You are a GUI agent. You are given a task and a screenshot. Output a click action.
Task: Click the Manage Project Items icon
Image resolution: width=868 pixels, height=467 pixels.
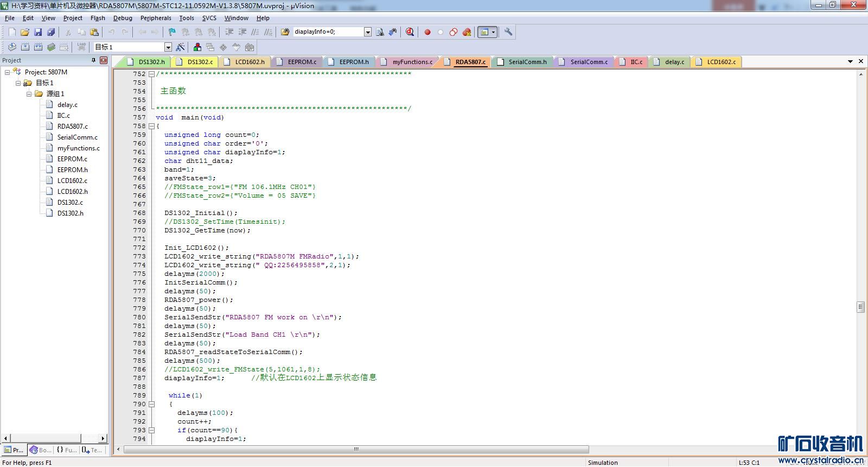coord(197,47)
